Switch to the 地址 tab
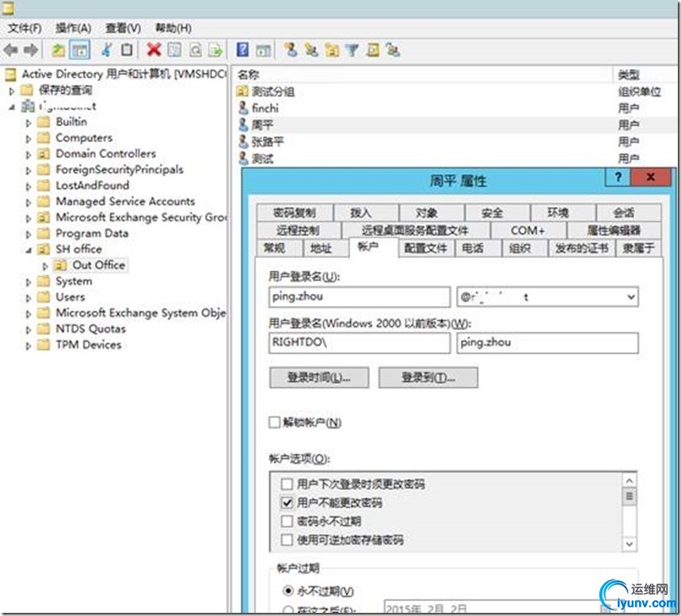 [x=325, y=248]
